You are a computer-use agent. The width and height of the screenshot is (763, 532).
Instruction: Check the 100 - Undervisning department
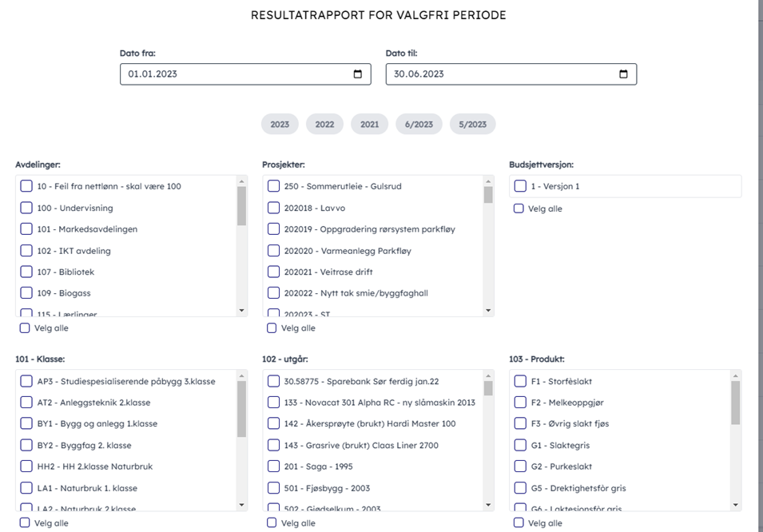point(26,208)
